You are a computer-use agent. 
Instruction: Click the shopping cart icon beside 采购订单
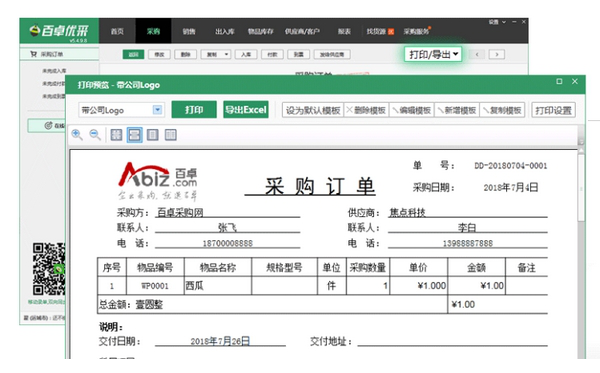click(x=34, y=54)
